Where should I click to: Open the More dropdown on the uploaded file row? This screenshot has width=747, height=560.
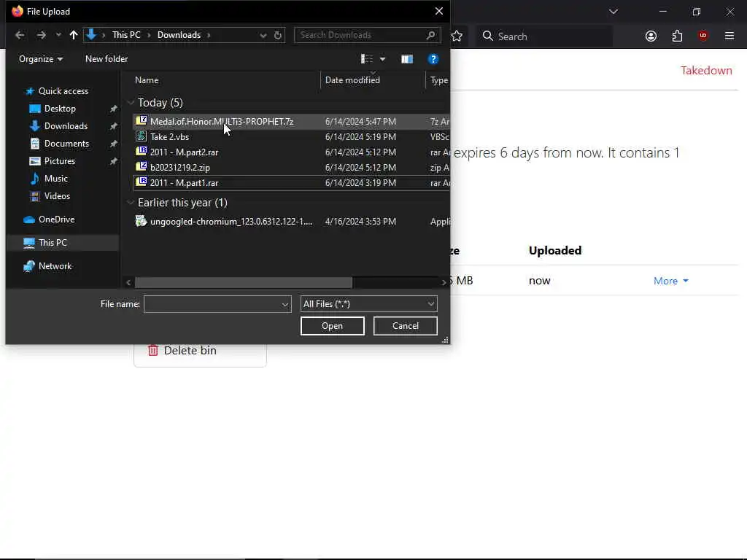[671, 281]
